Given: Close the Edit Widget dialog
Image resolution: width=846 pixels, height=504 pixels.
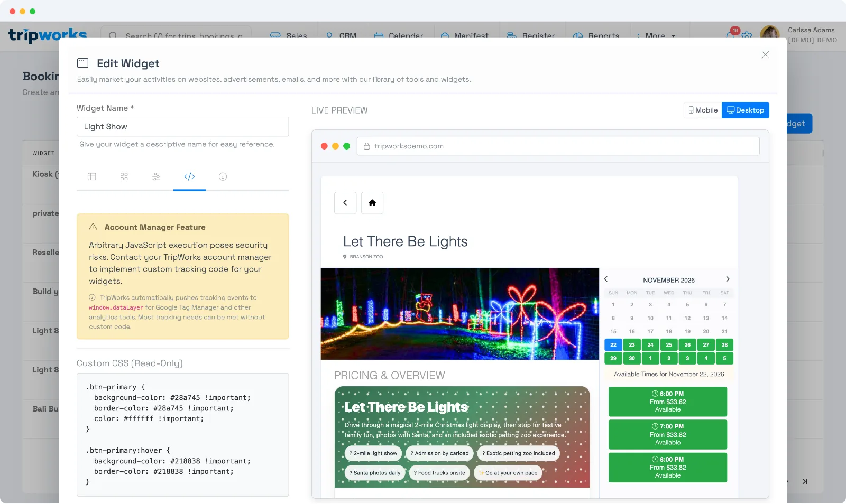Looking at the screenshot, I should [765, 55].
